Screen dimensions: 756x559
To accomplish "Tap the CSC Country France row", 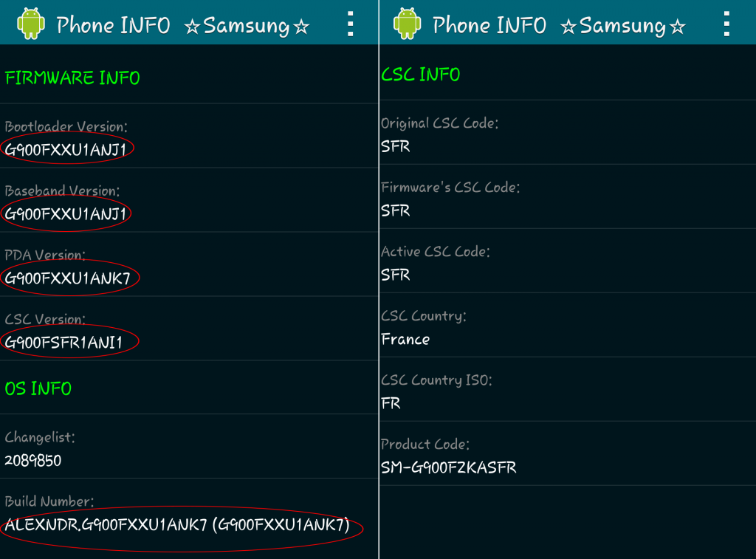I will pos(568,325).
